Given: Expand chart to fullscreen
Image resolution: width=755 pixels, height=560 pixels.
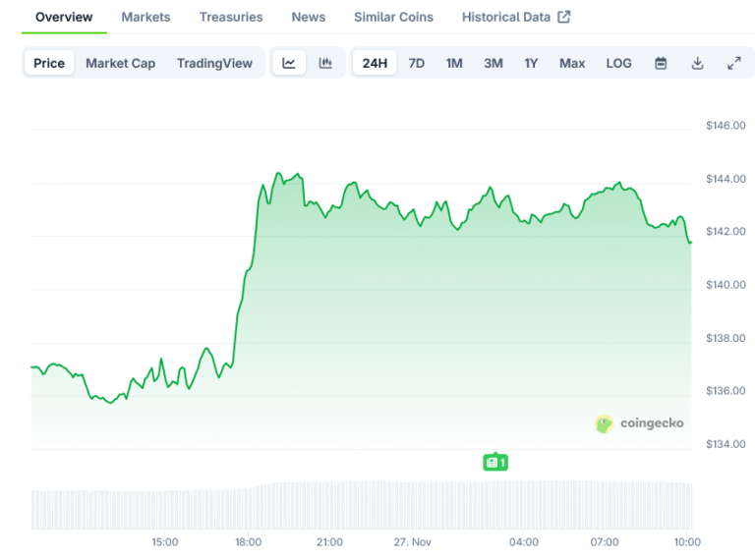Looking at the screenshot, I should [733, 63].
